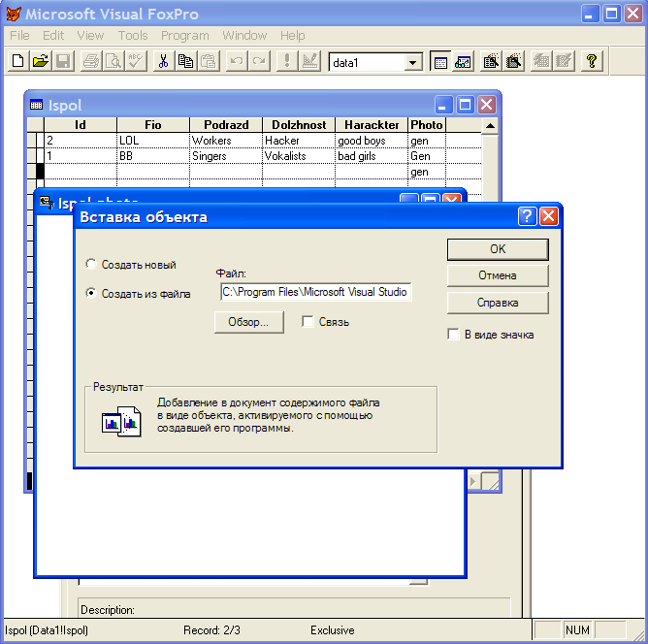Open the Tools menu
This screenshot has width=648, height=644.
pyautogui.click(x=133, y=36)
